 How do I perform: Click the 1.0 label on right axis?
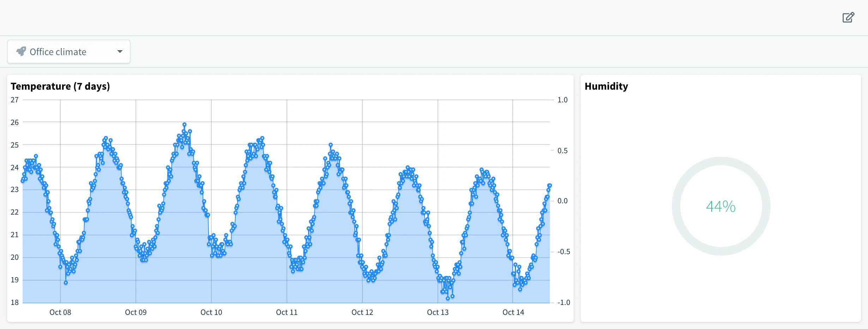(562, 100)
